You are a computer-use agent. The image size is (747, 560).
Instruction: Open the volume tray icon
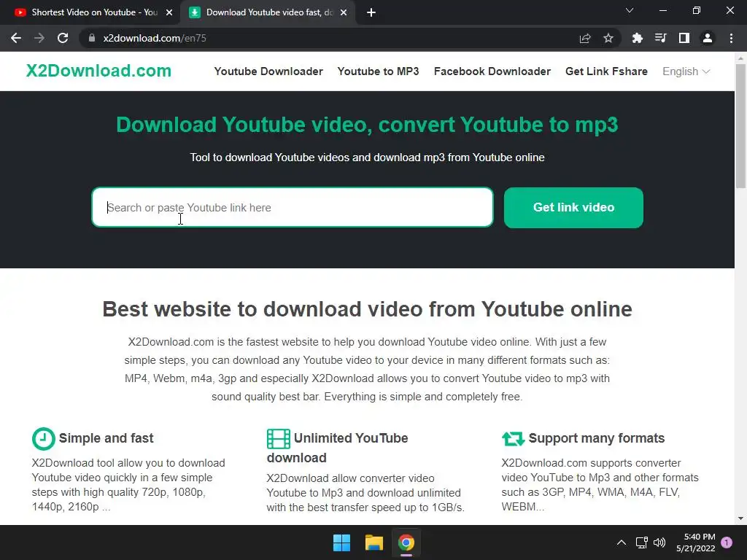[x=659, y=542]
